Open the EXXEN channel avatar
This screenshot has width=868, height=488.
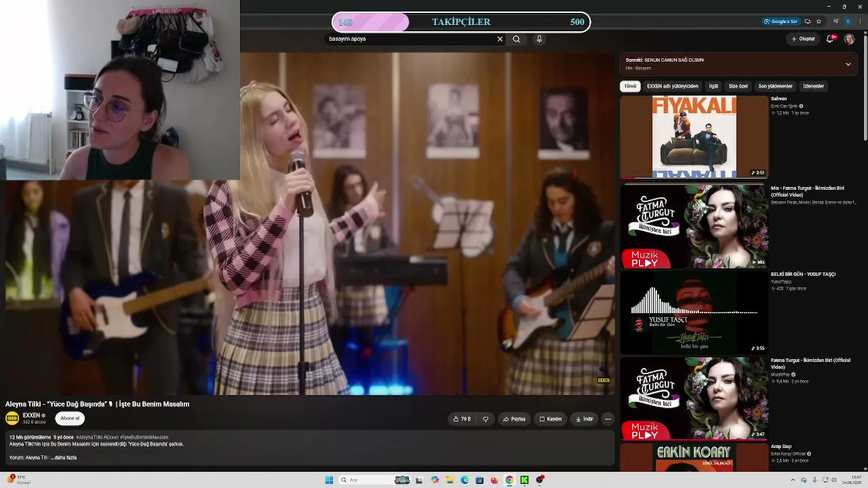(x=12, y=418)
